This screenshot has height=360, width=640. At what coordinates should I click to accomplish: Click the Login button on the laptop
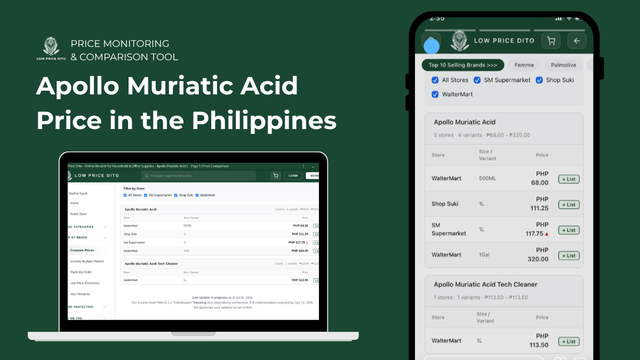point(293,176)
